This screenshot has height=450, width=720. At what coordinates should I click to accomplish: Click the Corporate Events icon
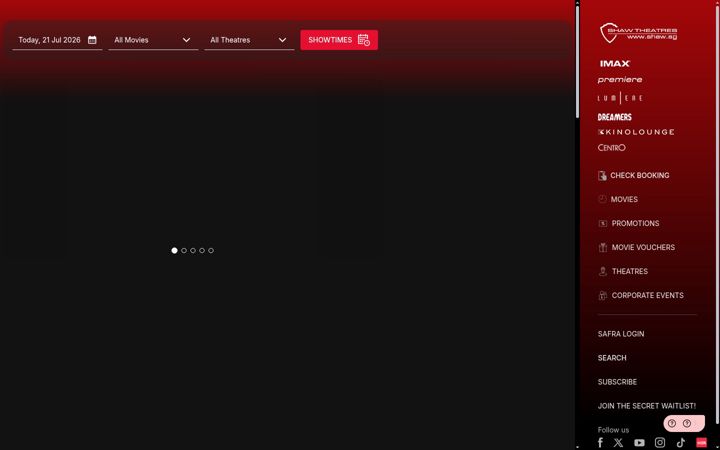[603, 295]
